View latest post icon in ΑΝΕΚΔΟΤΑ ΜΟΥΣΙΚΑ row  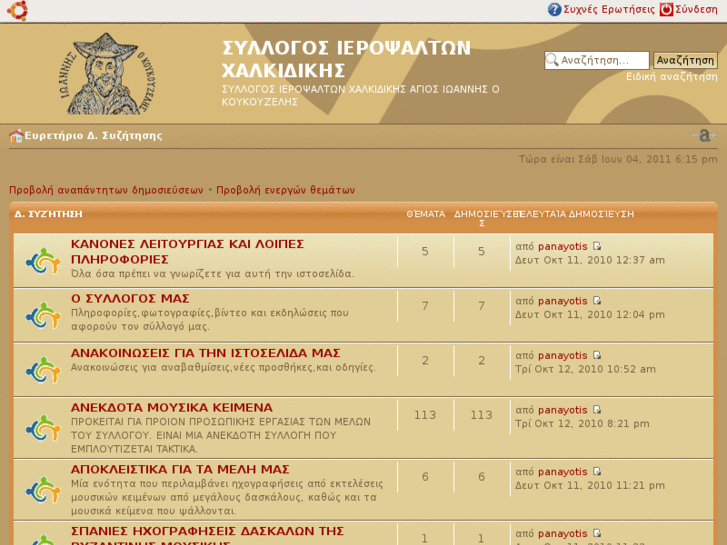click(597, 410)
